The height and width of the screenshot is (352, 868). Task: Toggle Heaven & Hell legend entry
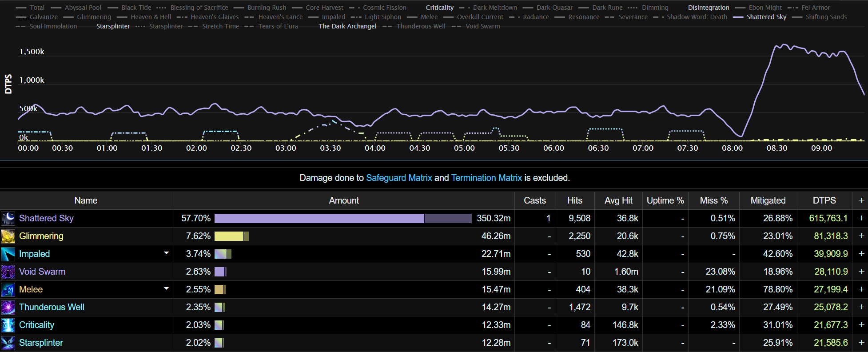tap(144, 17)
